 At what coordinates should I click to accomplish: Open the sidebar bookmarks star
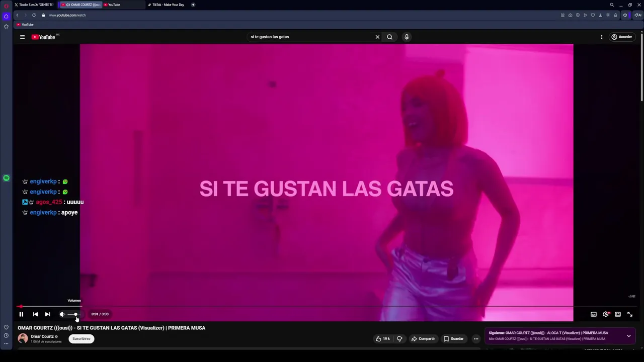pyautogui.click(x=6, y=26)
